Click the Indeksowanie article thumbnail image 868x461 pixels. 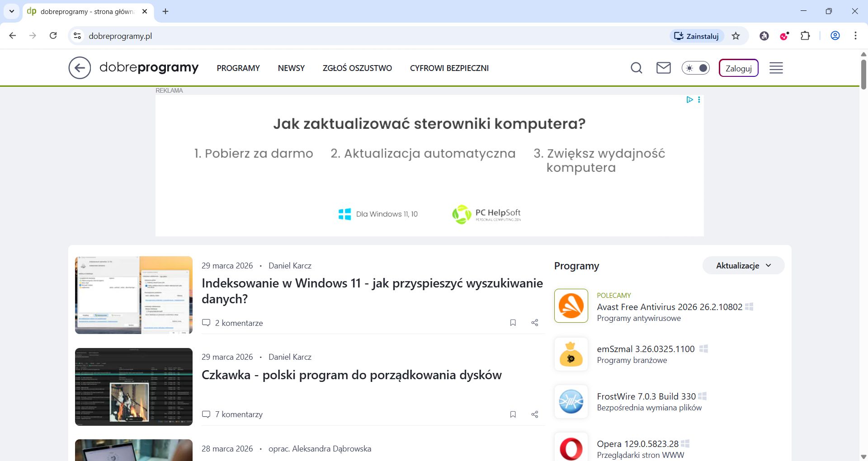[134, 295]
